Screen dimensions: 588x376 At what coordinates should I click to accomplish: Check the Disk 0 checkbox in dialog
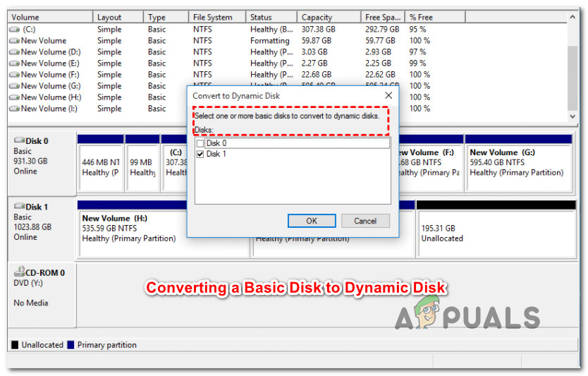[x=200, y=143]
